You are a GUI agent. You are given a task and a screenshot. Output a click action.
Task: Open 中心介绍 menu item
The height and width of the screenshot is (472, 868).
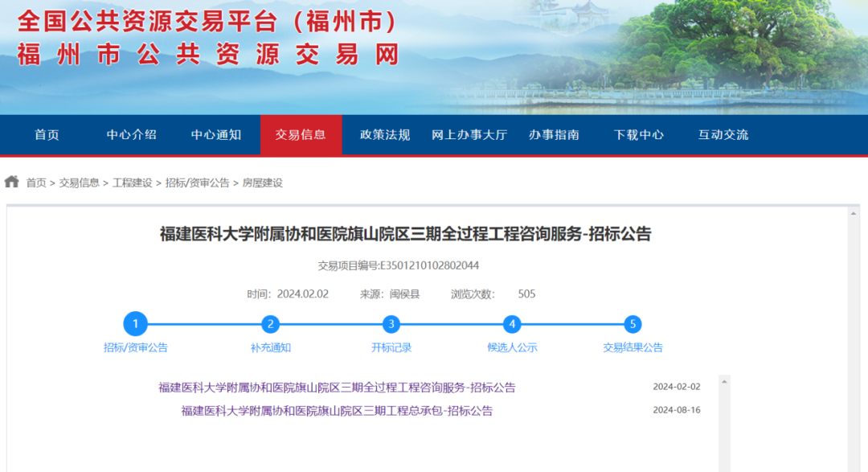point(132,134)
